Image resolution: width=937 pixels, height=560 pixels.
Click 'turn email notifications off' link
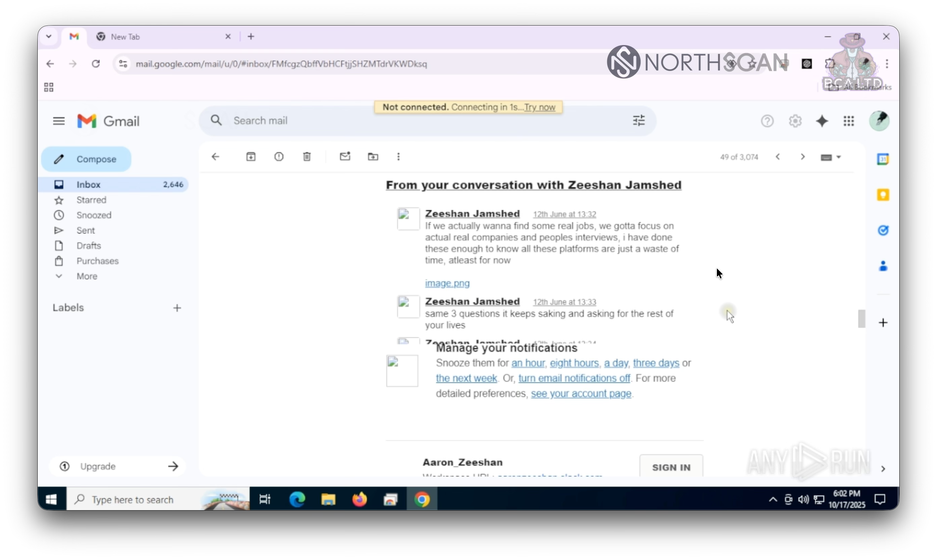(x=574, y=378)
